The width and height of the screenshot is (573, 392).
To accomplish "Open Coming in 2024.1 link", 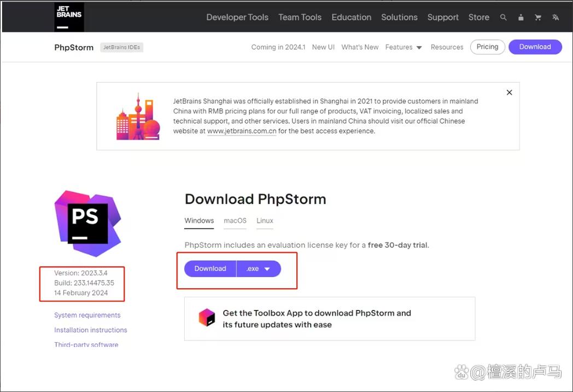I will click(278, 47).
